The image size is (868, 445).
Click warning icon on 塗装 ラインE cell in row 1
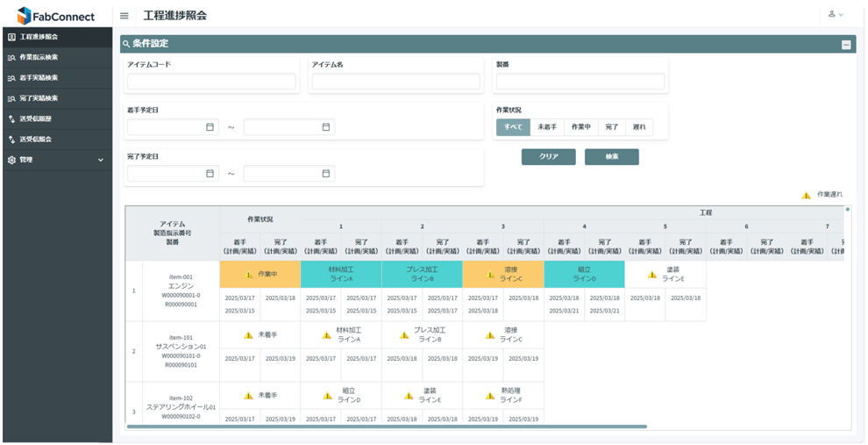tap(651, 275)
